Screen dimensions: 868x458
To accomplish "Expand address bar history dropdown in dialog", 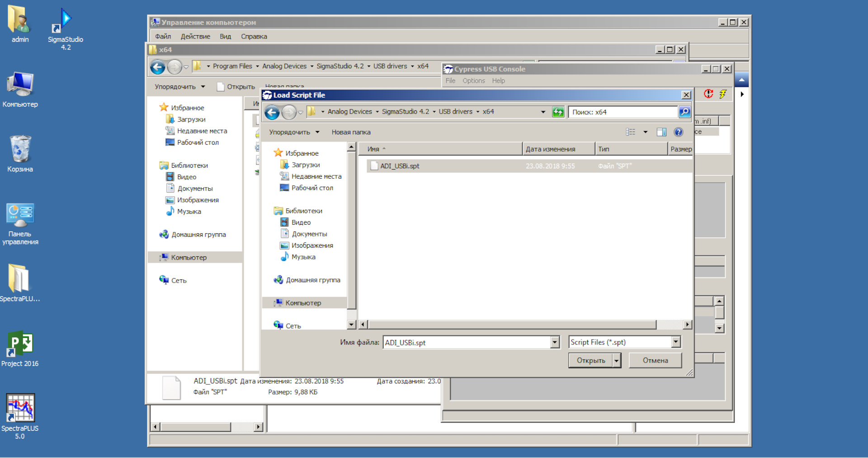I will coord(543,112).
